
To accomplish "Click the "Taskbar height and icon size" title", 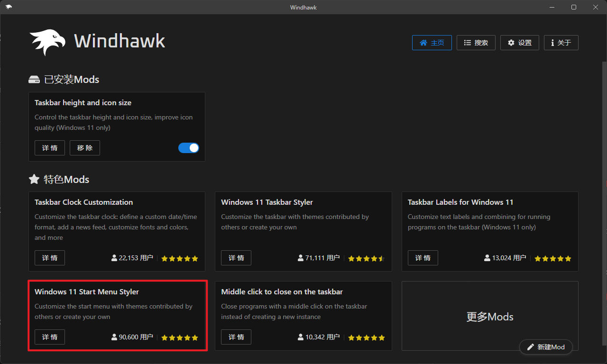I will pos(83,102).
